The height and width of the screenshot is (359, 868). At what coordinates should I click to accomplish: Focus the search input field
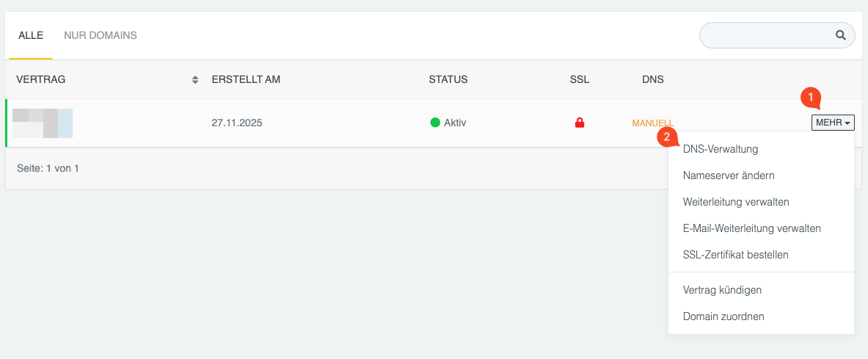[767, 35]
